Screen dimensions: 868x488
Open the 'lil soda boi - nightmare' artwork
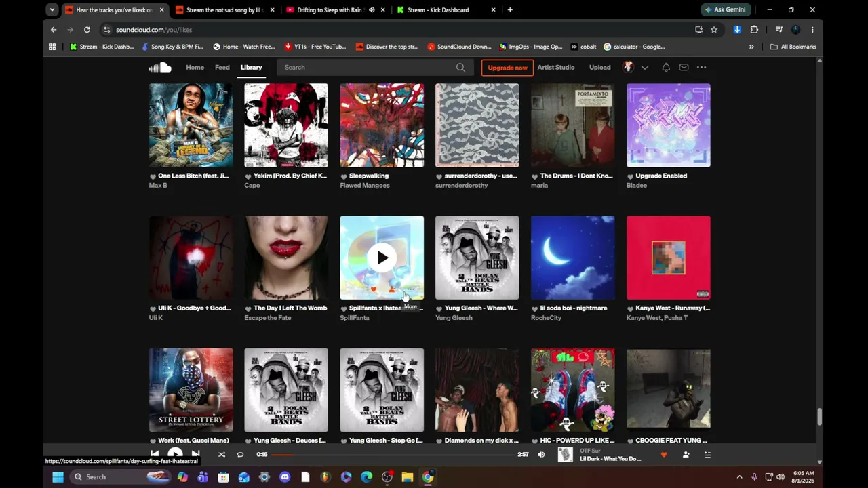(573, 258)
